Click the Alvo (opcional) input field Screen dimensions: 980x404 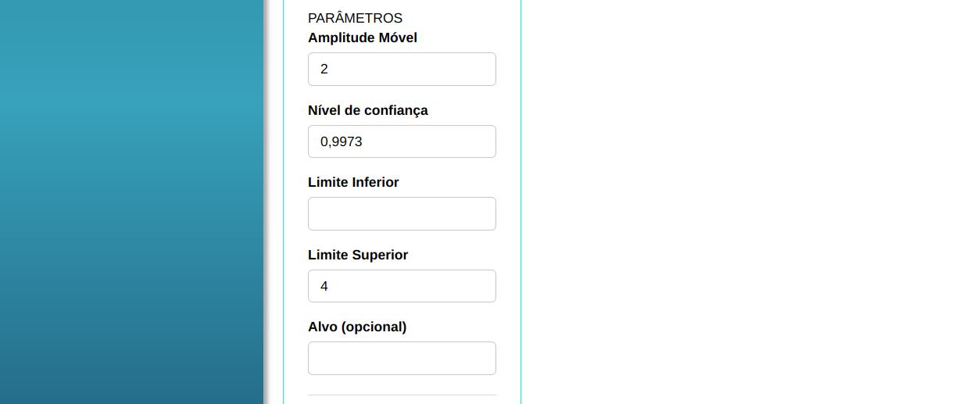[402, 359]
